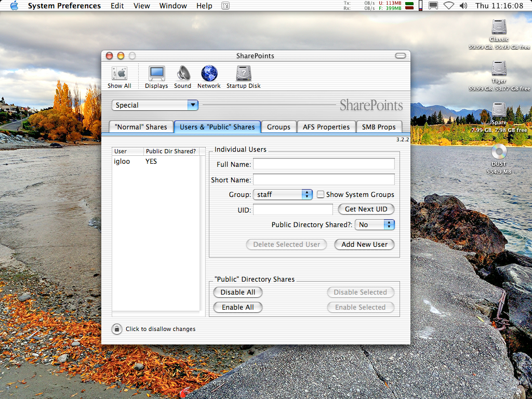This screenshot has height=399, width=532.
Task: Click the clock in the menu bar
Action: coord(499,6)
